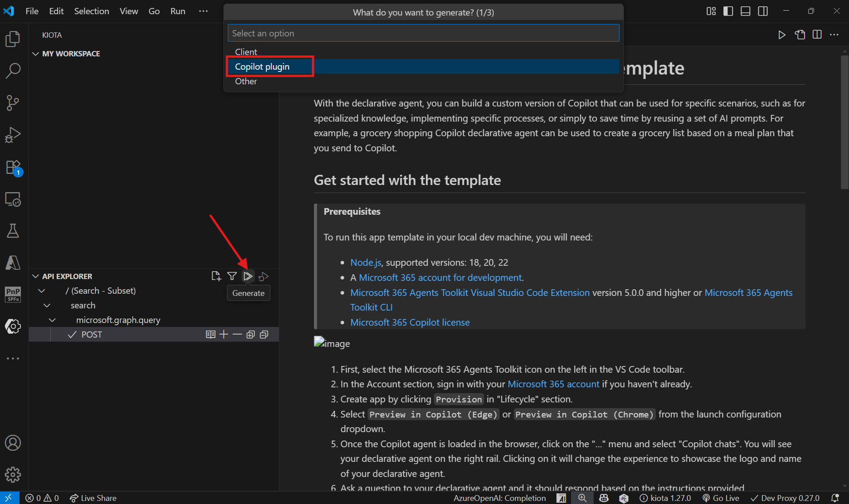Click the preview vertical scrollbar thumb
This screenshot has width=849, height=504.
pos(845,122)
